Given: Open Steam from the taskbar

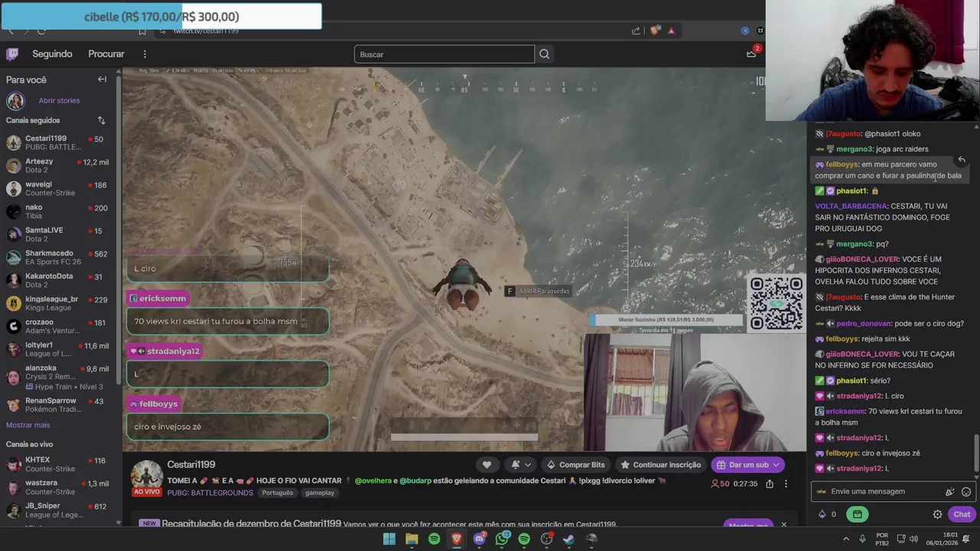Looking at the screenshot, I should pos(569,539).
